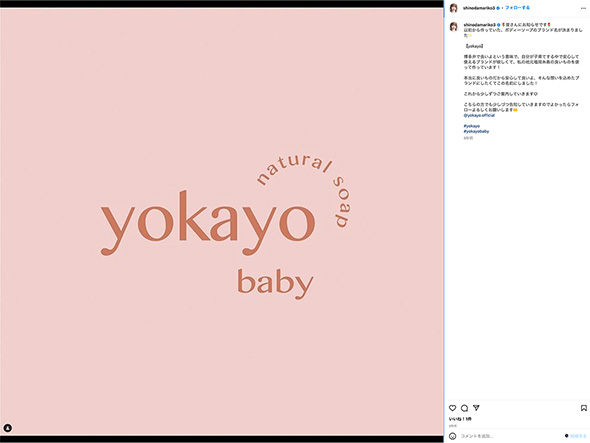Save the post with the bookmark icon
590x443 pixels.
click(584, 408)
